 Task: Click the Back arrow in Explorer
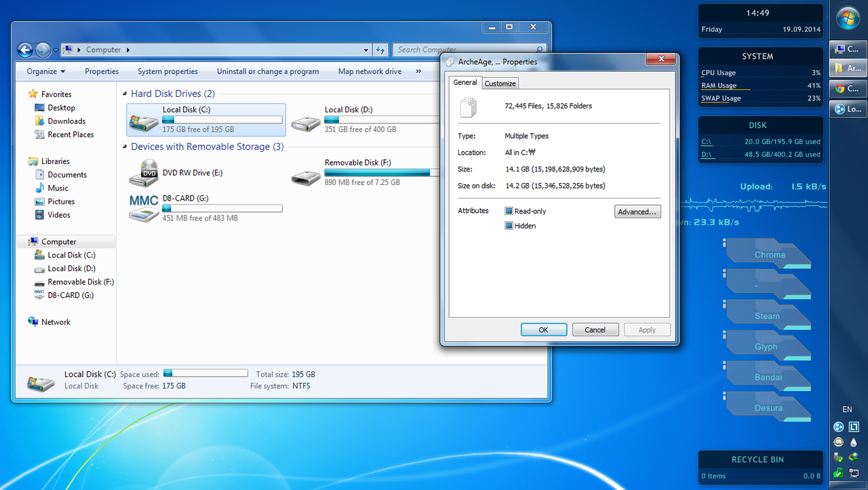point(25,49)
